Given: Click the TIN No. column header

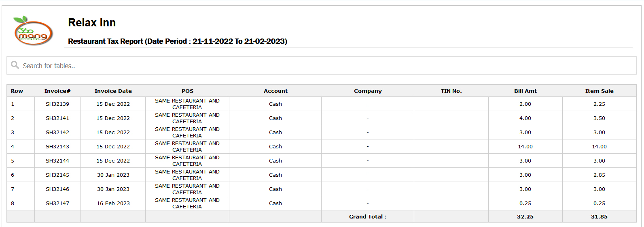Looking at the screenshot, I should point(451,91).
